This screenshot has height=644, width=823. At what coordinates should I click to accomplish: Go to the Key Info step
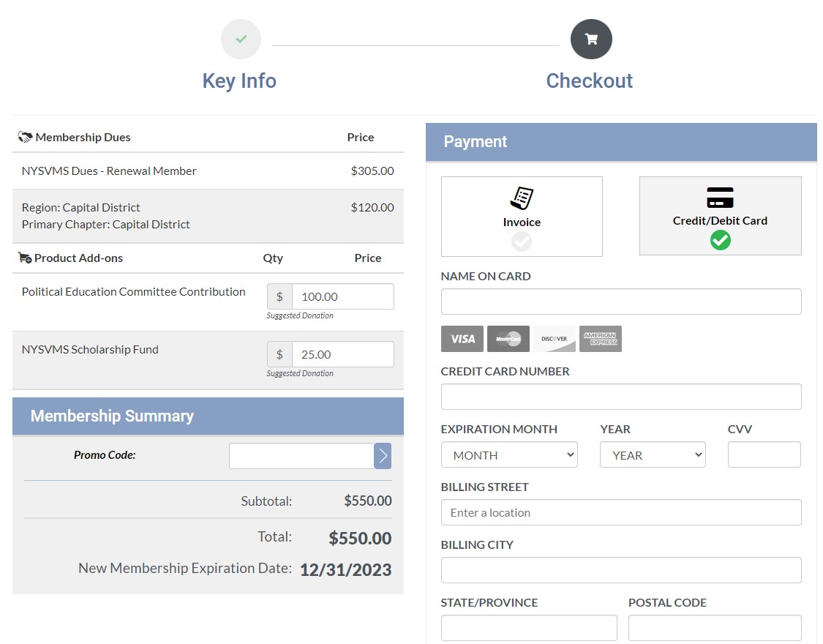[239, 80]
